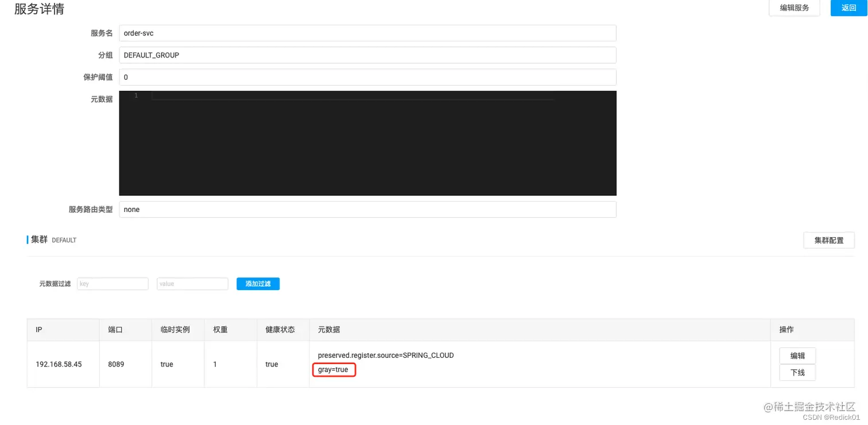Click the 服务路由类型 field showing none
This screenshot has width=868, height=425.
[x=367, y=210]
